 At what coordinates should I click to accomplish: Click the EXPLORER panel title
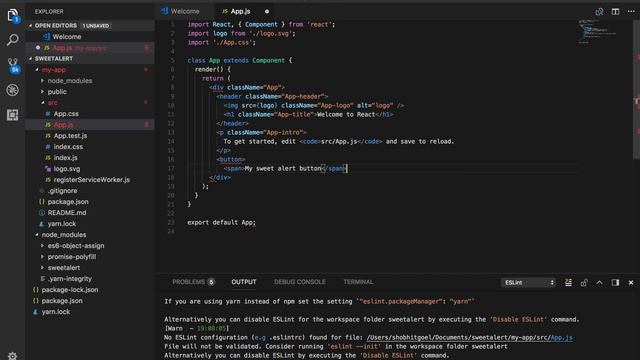click(49, 11)
